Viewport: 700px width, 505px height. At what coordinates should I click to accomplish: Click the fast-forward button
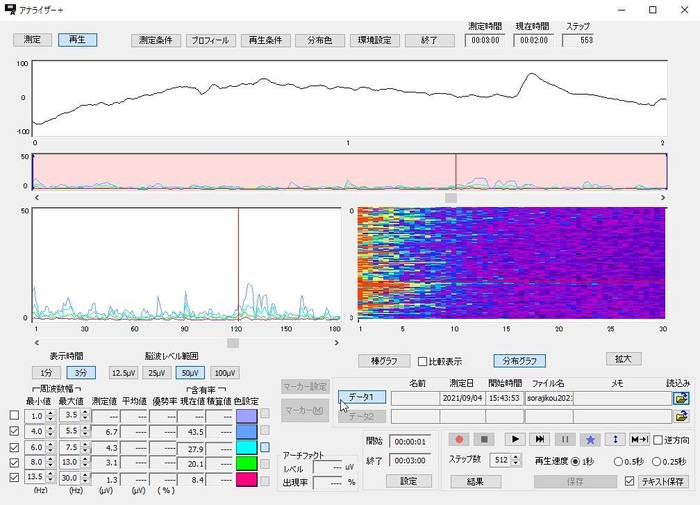tap(539, 439)
